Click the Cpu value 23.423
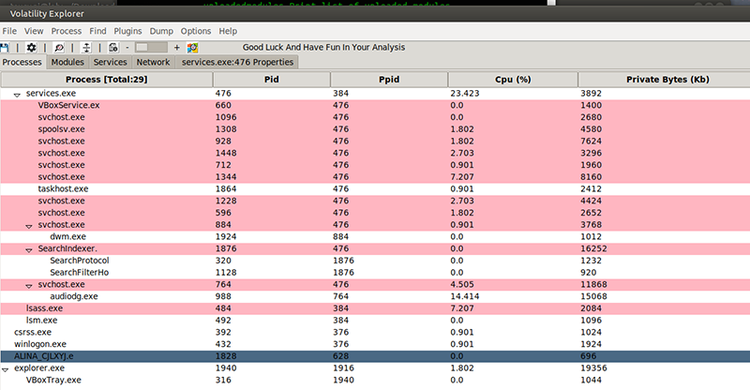This screenshot has height=390, width=750. (x=464, y=93)
